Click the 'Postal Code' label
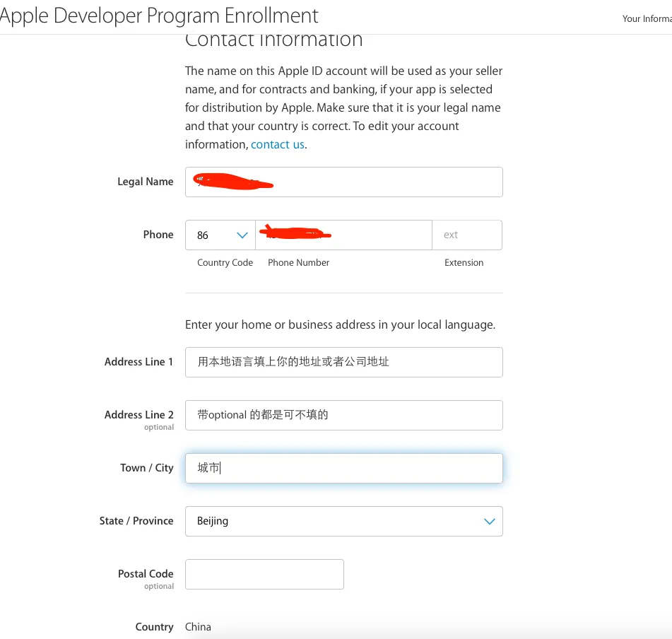 (146, 574)
